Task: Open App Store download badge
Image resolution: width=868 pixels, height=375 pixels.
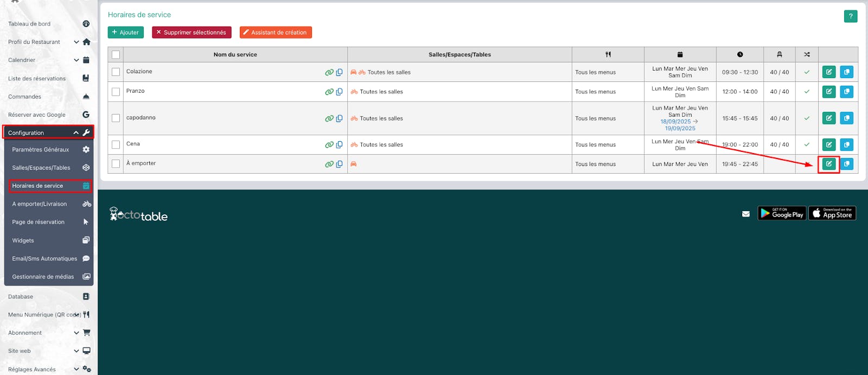Action: click(x=832, y=213)
